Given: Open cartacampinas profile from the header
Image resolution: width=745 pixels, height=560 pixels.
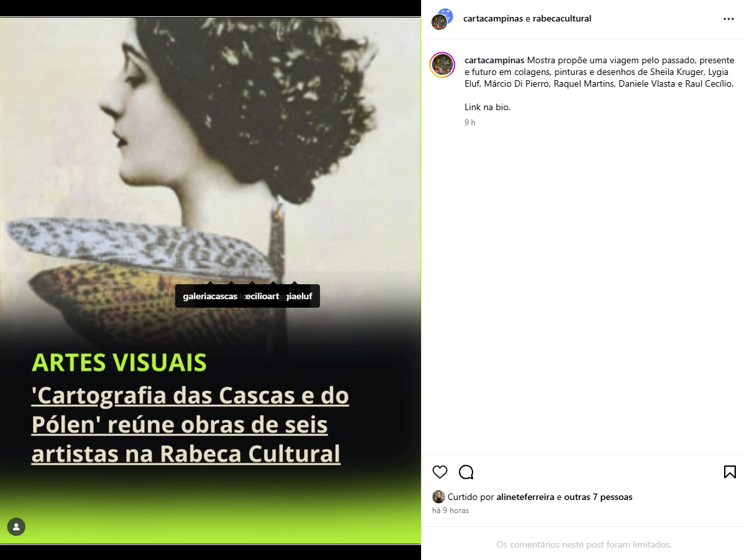Looking at the screenshot, I should (x=493, y=18).
